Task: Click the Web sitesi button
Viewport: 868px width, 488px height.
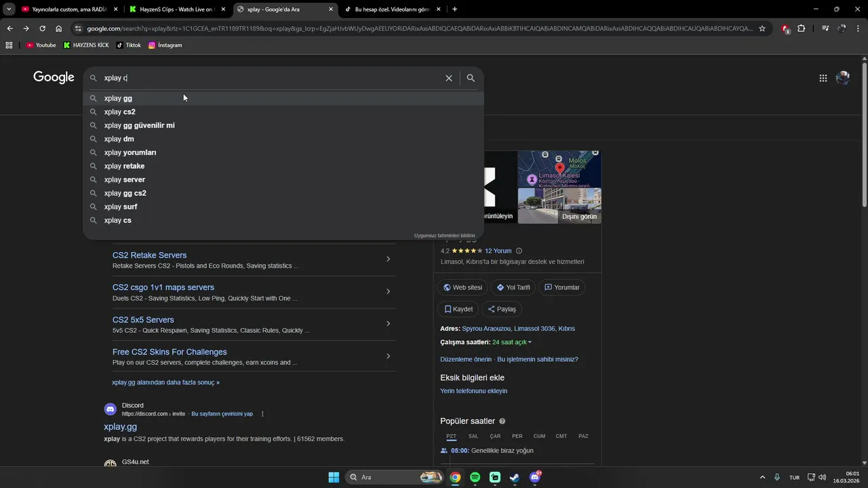Action: (x=462, y=287)
